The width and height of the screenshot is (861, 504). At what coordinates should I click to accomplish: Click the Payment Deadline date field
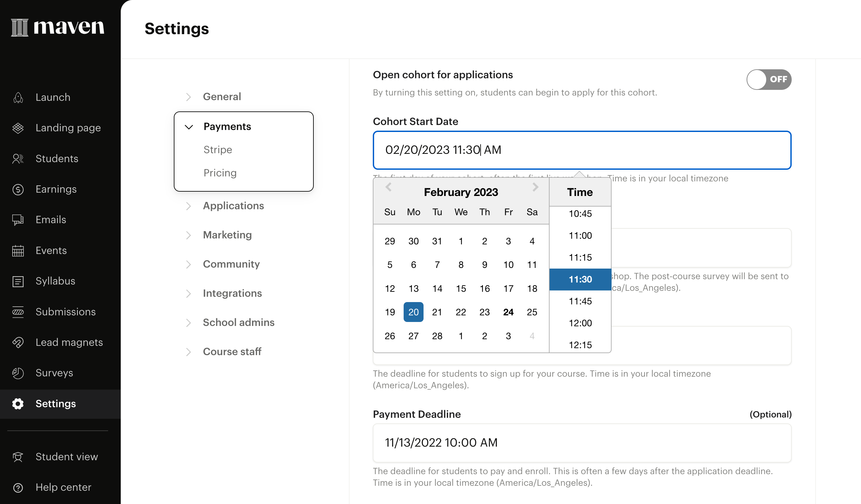tap(581, 443)
